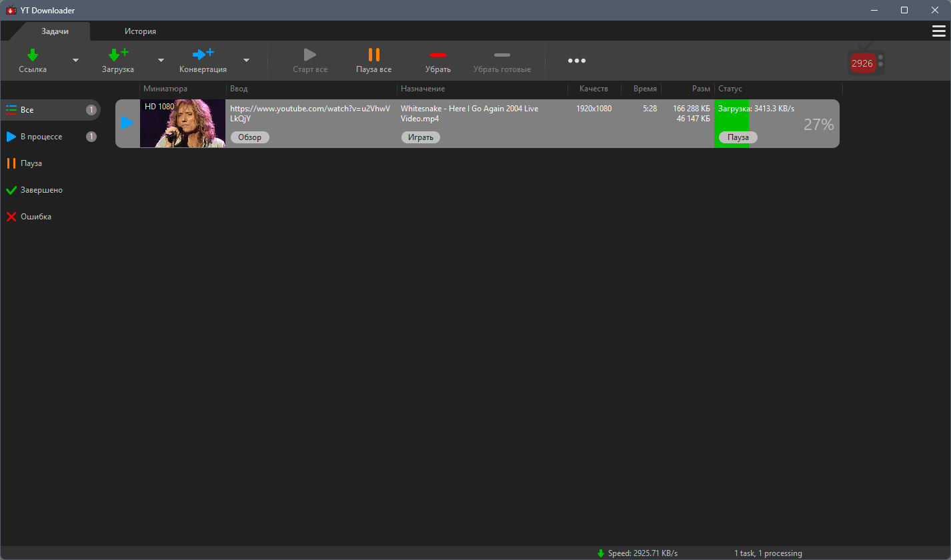
Task: Expand the dropdown arrow next to Конвертация
Action: [x=246, y=60]
